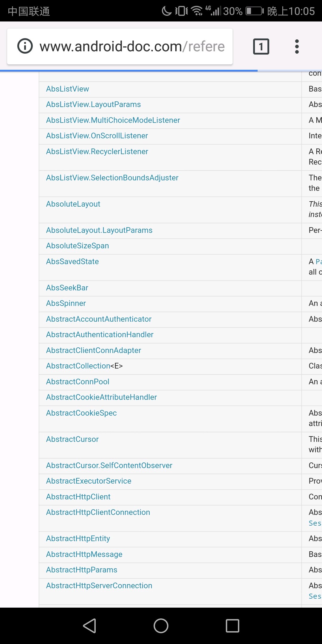The height and width of the screenshot is (644, 322).
Task: Tap the site info icon in address bar
Action: [25, 46]
